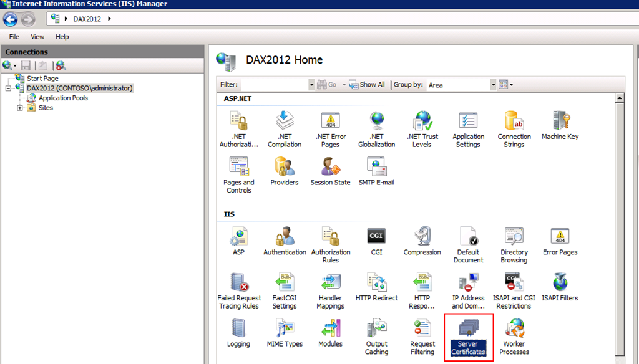Click the Filter text input field
This screenshot has width=639, height=364.
coord(274,85)
